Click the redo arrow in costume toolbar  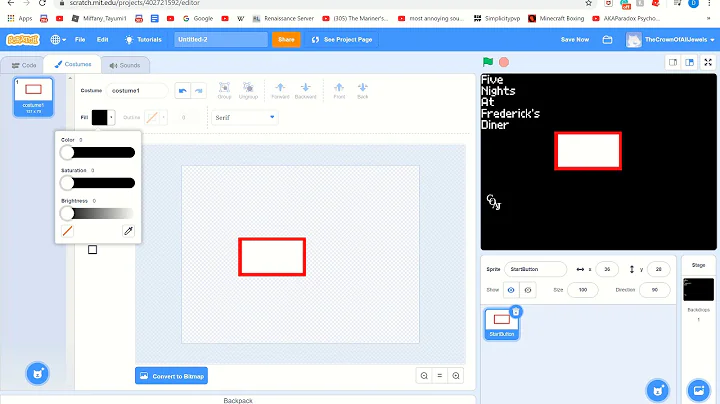pyautogui.click(x=198, y=90)
